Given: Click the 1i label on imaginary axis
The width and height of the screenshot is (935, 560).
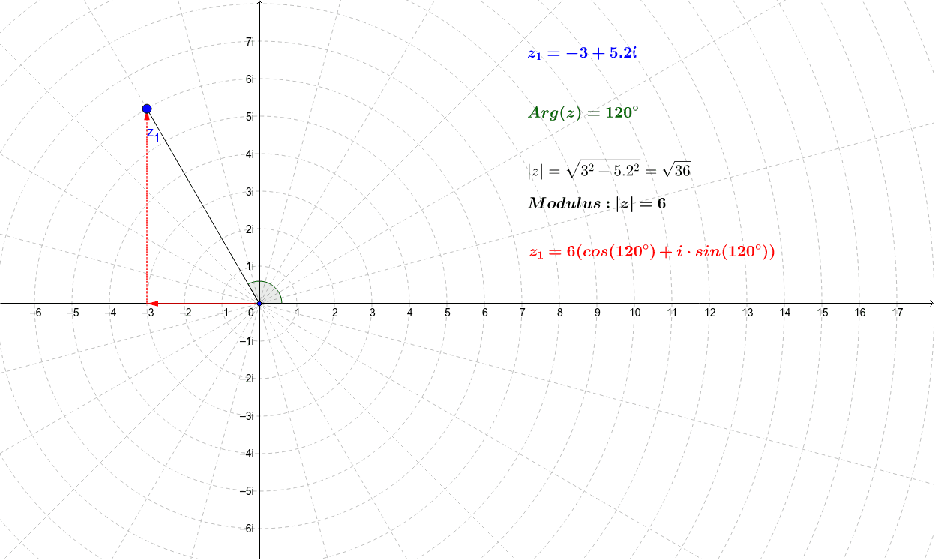Looking at the screenshot, I should (x=250, y=266).
